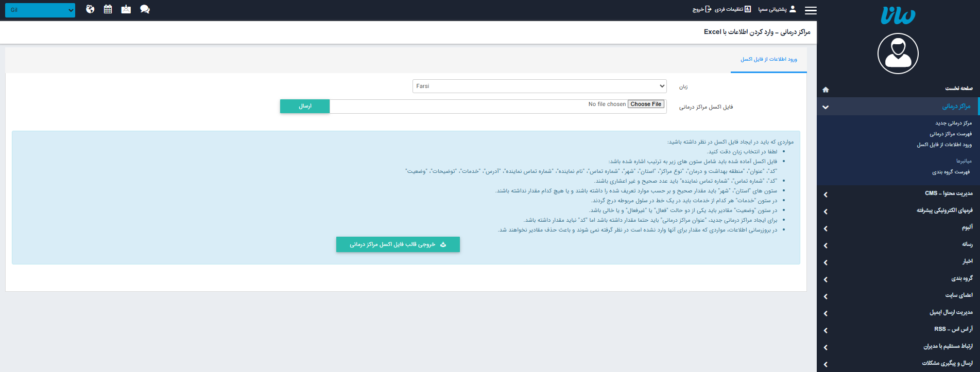
Task: Click the site logo at sidebar top
Action: (898, 16)
